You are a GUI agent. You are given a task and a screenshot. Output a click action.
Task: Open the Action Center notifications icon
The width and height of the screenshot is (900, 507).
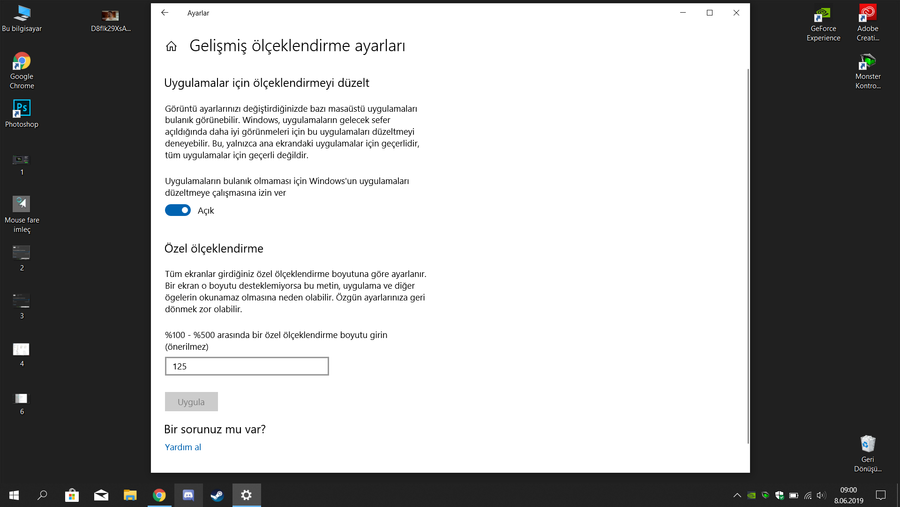click(x=880, y=495)
